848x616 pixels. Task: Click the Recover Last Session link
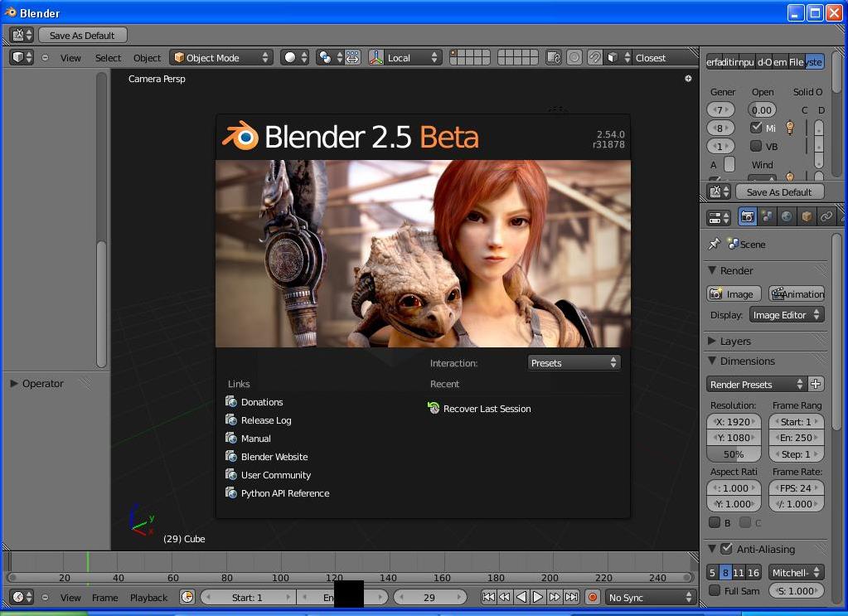(487, 408)
